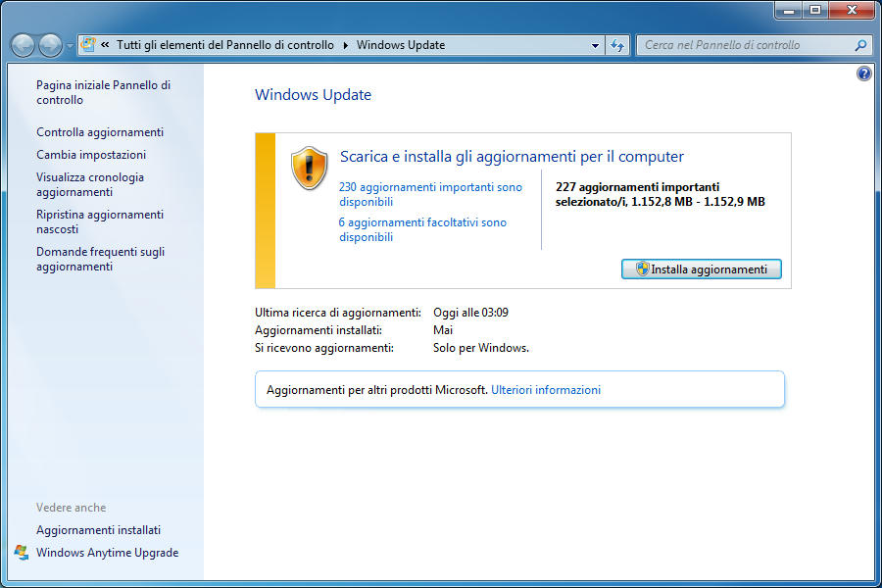Viewport: 882px width, 588px height.
Task: Click 'Aggiornamenti per altri prodotti Microsoft.' text
Action: coord(377,390)
